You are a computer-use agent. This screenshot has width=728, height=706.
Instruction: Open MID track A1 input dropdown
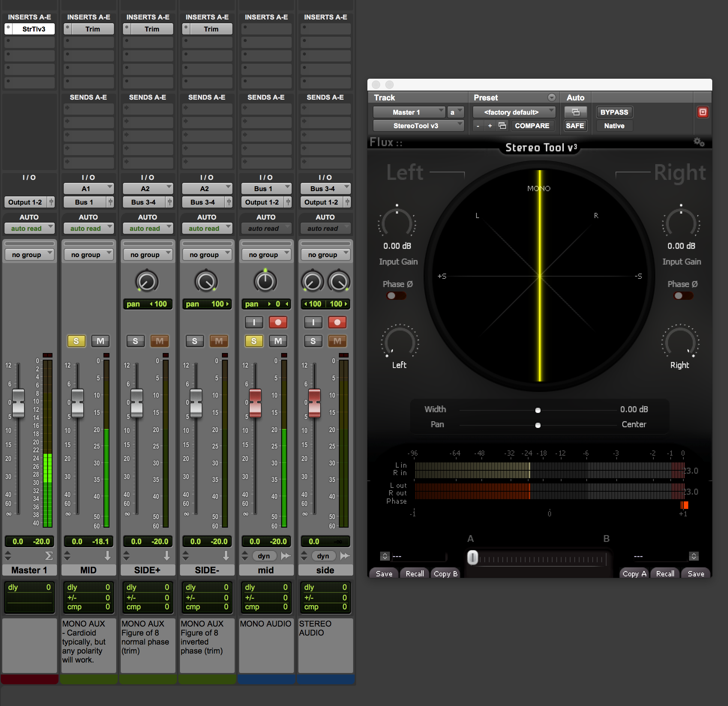pyautogui.click(x=88, y=188)
